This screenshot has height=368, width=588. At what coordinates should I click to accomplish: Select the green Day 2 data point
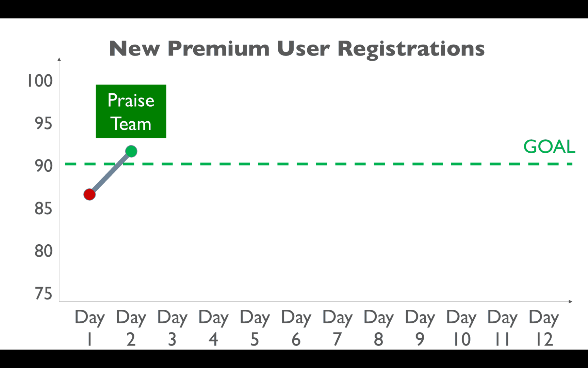tap(131, 151)
